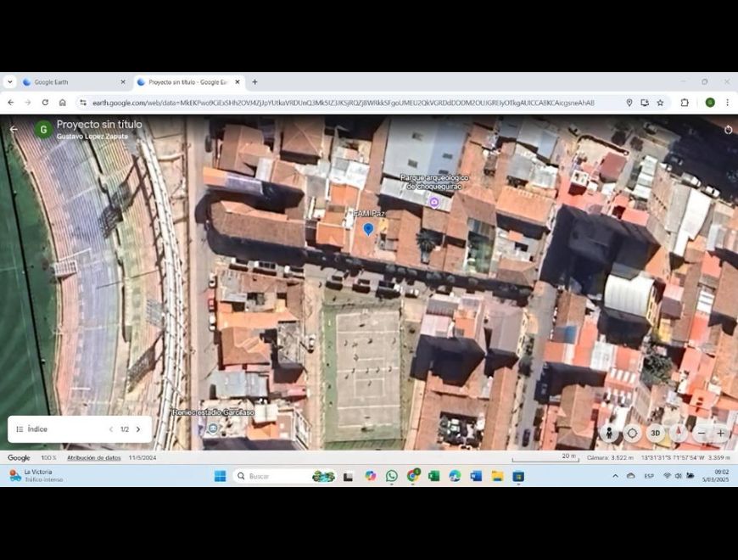Go to the next project slide
Screen dimensions: 738x560
138,429
